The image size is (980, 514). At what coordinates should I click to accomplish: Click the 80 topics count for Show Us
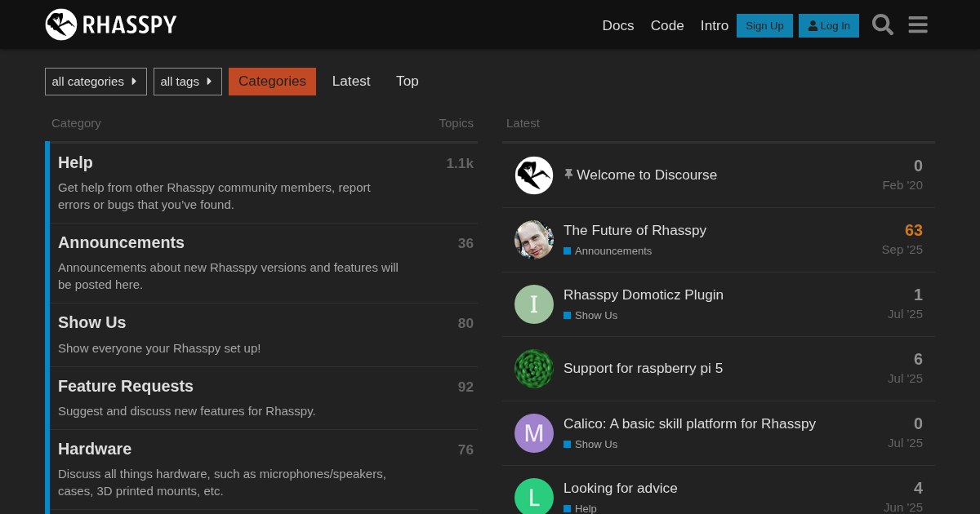pyautogui.click(x=465, y=323)
